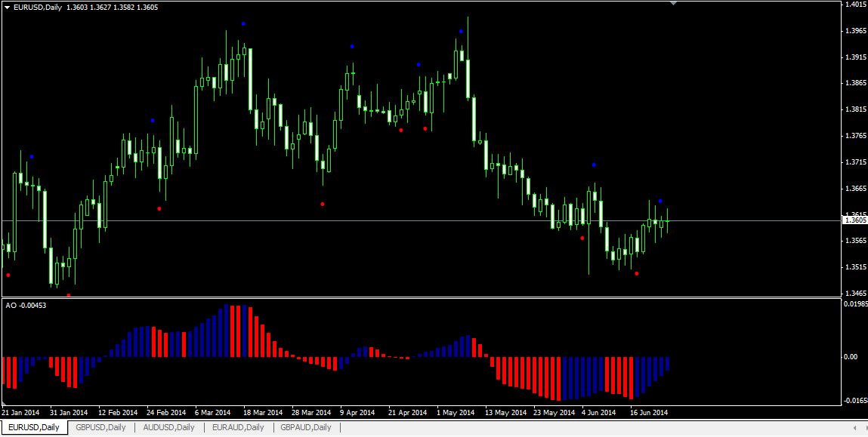Click the 1.3515 price axis label
This screenshot has width=868, height=437.
855,267
